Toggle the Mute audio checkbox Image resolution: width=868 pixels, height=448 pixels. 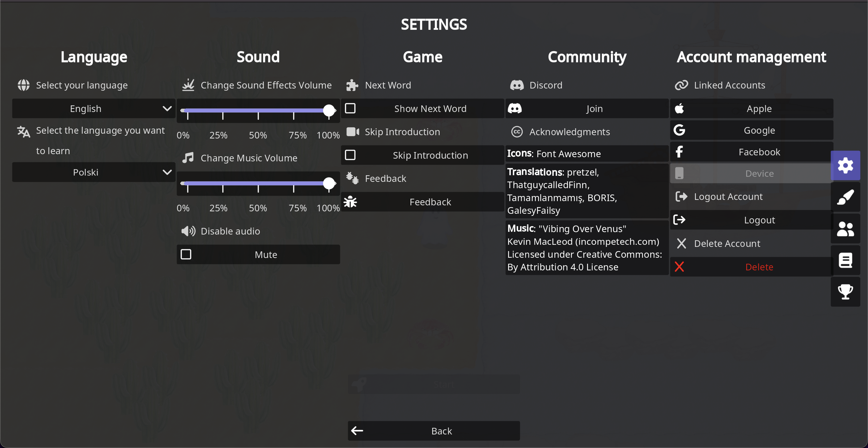coord(186,254)
